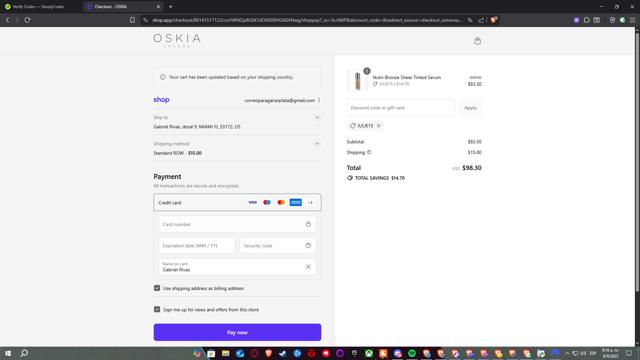Click the $98.30 total amount
Image resolution: width=640 pixels, height=360 pixels.
pos(472,168)
